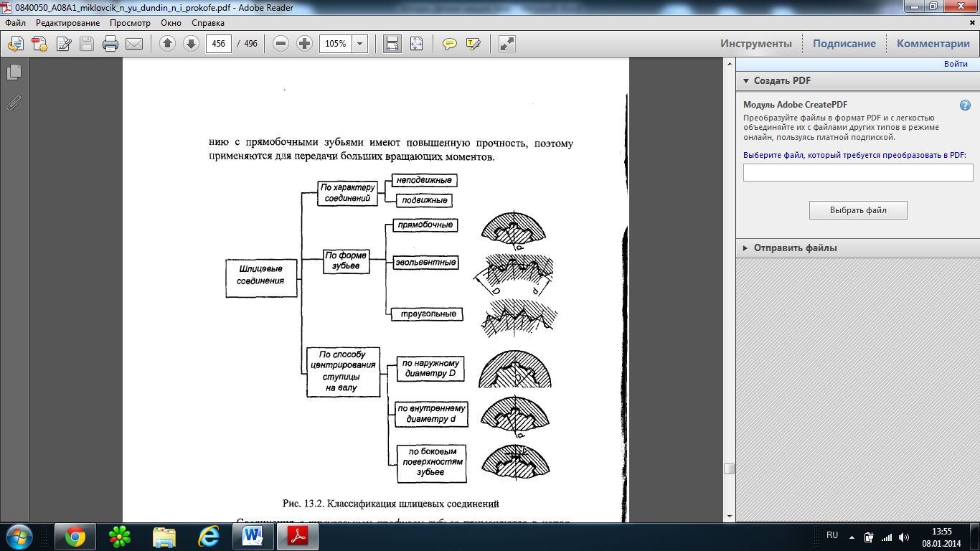
Task: Click the Create PDF online toolbar icon
Action: [x=39, y=44]
